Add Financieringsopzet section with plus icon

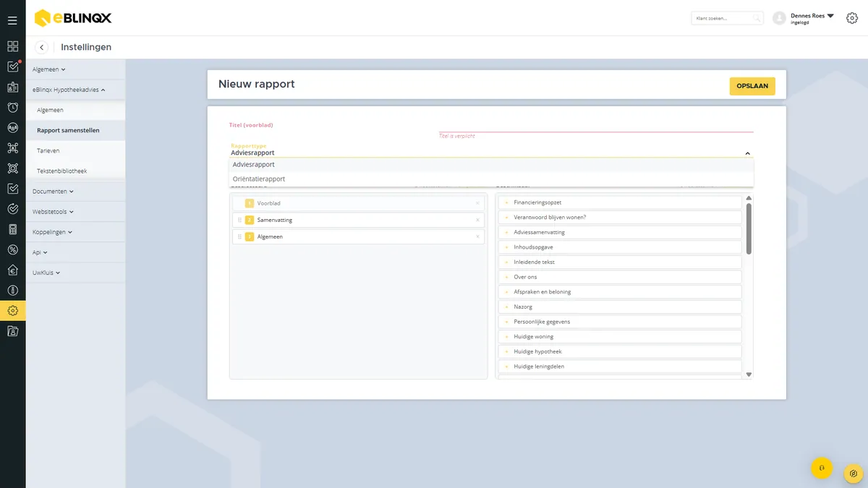click(506, 202)
